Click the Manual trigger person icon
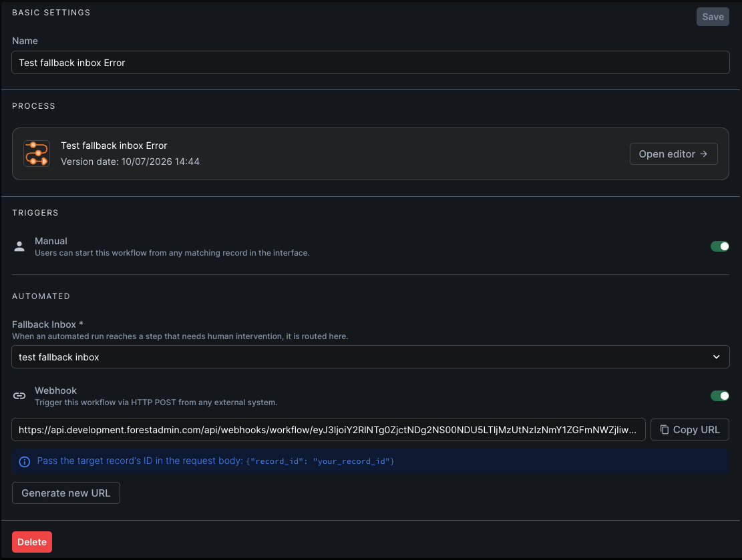Screen dimensions: 742x560 19,246
